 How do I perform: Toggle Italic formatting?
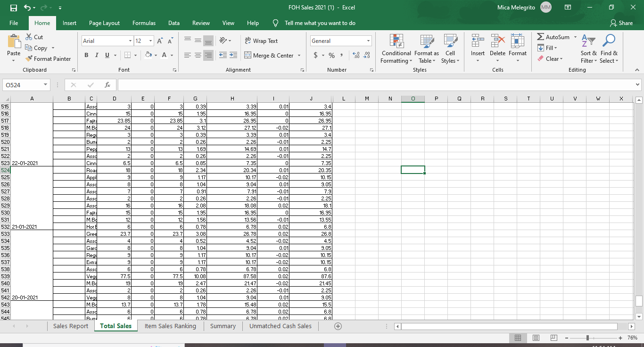tap(97, 56)
